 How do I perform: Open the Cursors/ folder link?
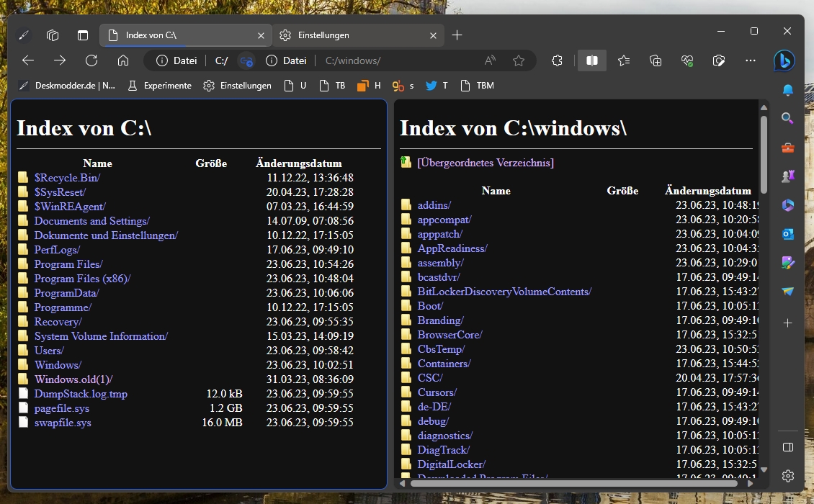point(437,392)
